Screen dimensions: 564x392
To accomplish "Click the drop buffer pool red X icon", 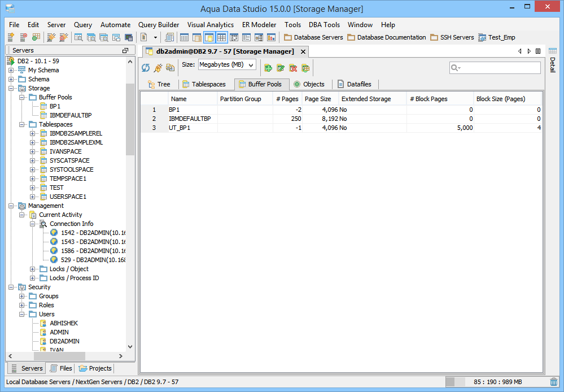I will pyautogui.click(x=293, y=68).
